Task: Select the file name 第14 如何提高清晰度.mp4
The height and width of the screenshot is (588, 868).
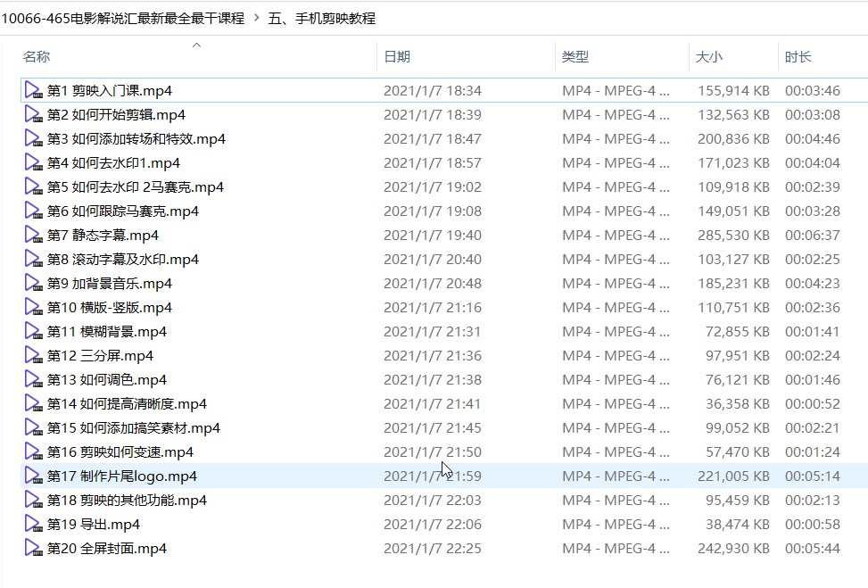Action: pyautogui.click(x=127, y=403)
